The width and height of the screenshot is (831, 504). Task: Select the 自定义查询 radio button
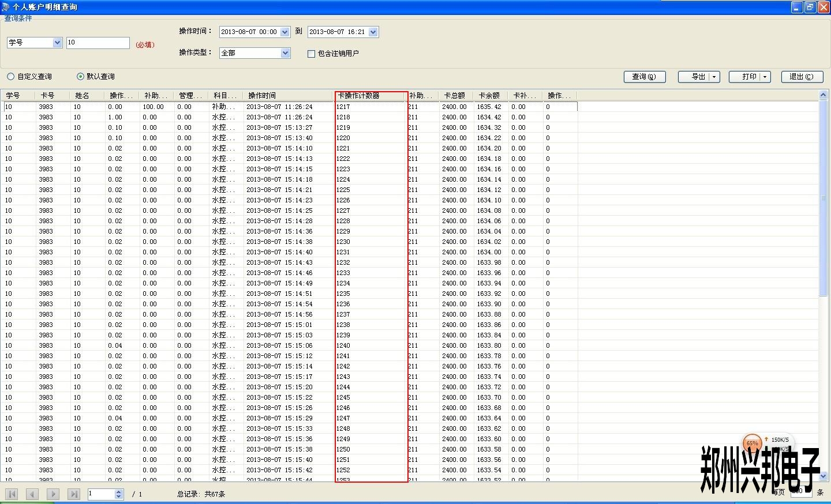pyautogui.click(x=11, y=77)
